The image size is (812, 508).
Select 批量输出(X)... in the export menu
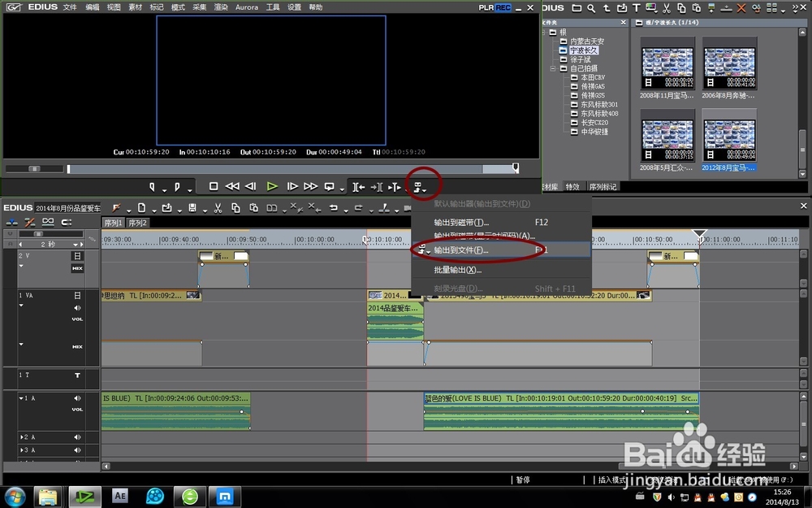[458, 270]
